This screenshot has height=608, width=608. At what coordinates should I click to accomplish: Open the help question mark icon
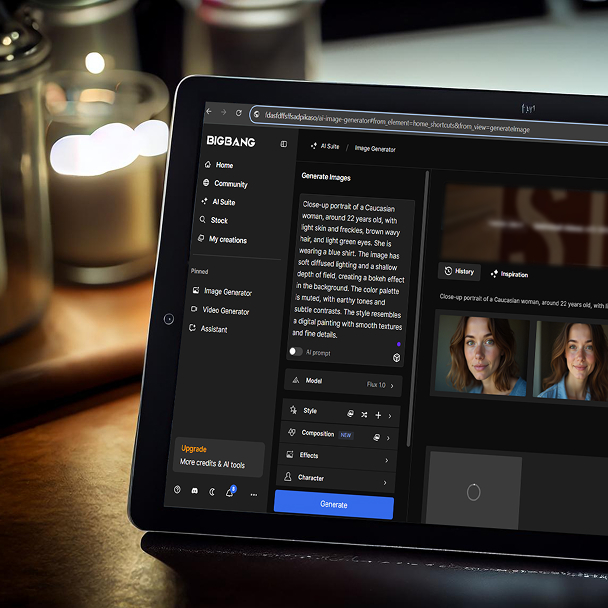click(177, 489)
